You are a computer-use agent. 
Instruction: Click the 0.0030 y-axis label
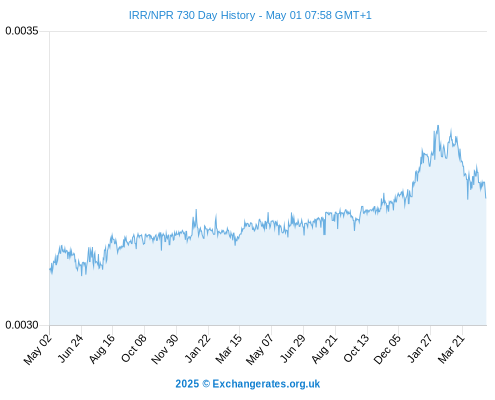[22, 325]
